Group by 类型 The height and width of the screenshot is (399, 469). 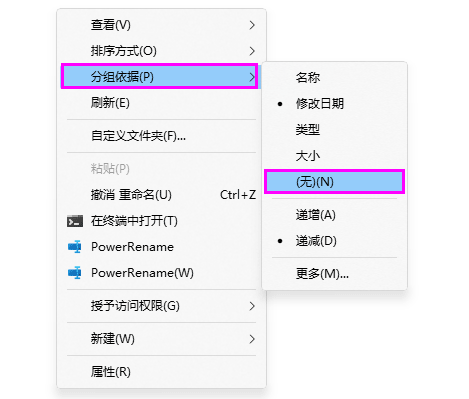coord(334,129)
